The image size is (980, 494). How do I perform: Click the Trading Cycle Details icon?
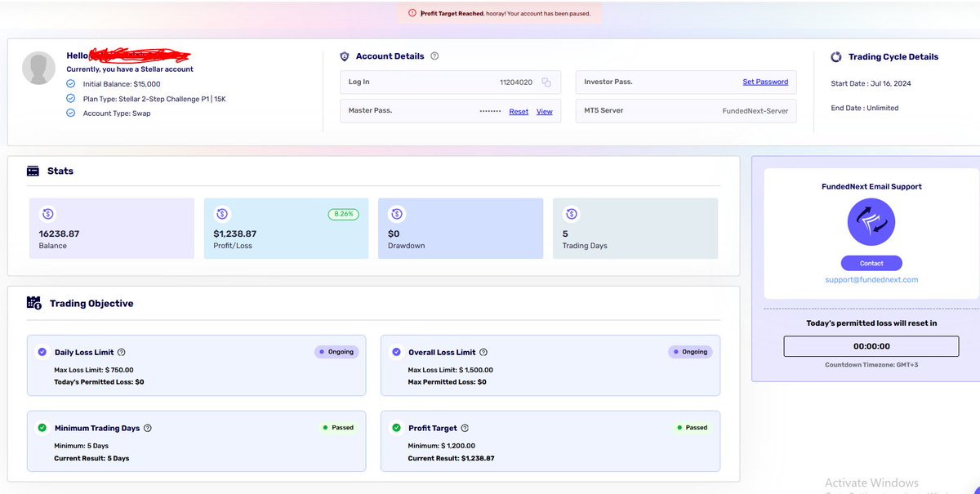tap(836, 57)
